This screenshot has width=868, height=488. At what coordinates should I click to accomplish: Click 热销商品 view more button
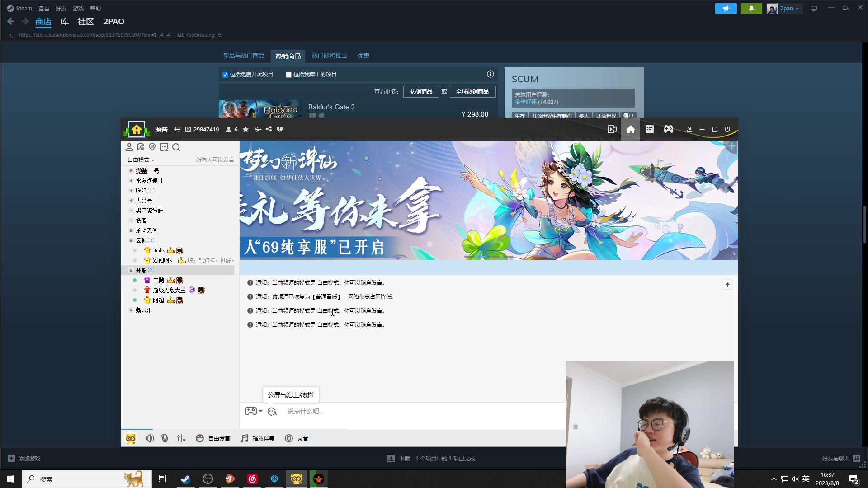421,92
